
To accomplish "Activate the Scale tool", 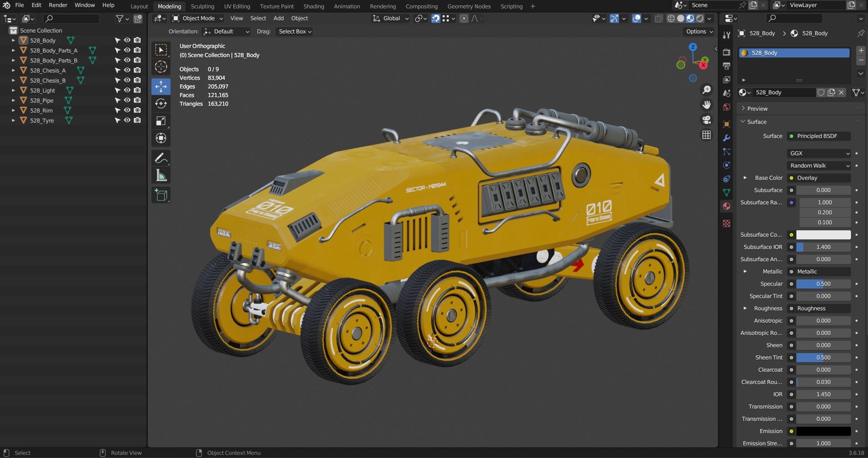I will pyautogui.click(x=161, y=121).
